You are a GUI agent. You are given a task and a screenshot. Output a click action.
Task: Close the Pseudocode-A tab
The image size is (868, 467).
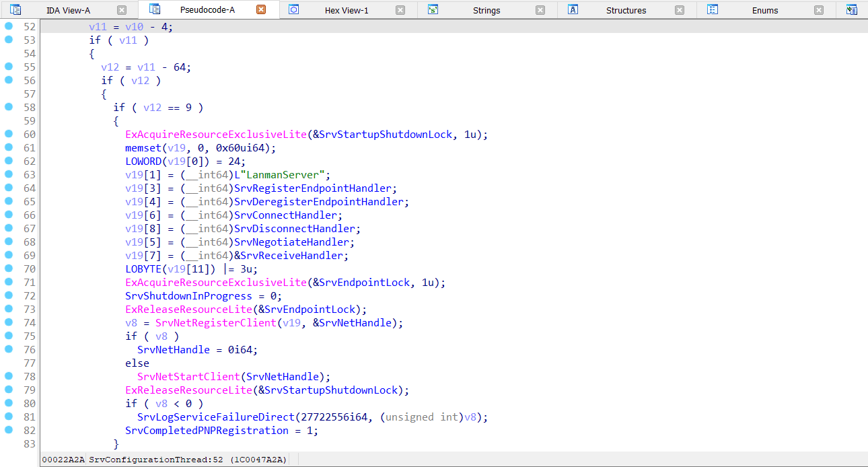(262, 10)
